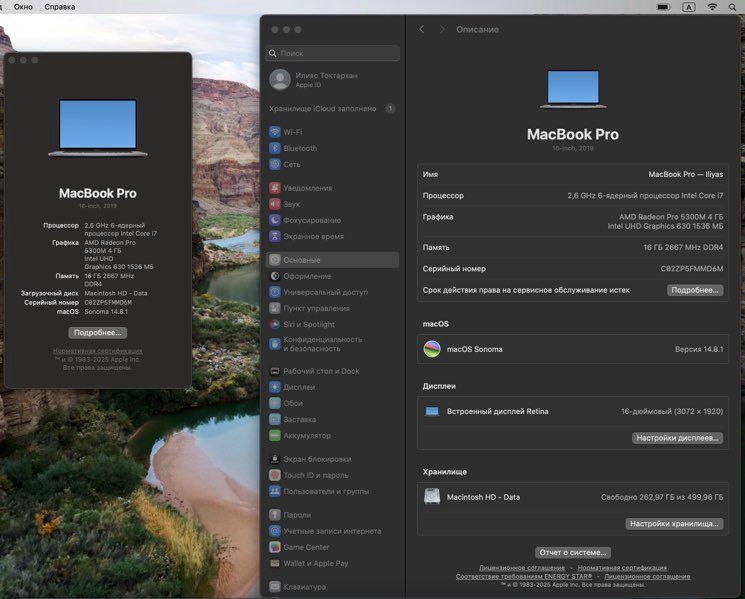This screenshot has height=599, width=745.
Task: Open Wallet и Apple Pay icon
Action: click(x=275, y=563)
